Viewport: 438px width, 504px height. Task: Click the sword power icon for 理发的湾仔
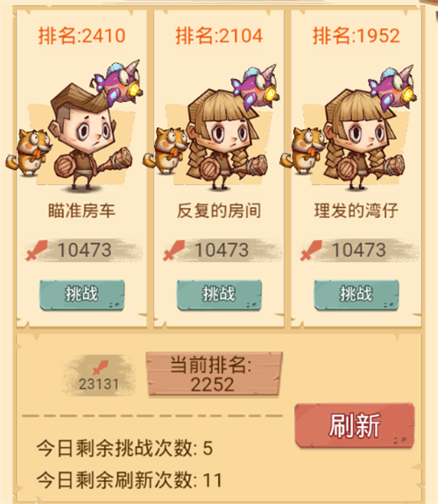(311, 251)
